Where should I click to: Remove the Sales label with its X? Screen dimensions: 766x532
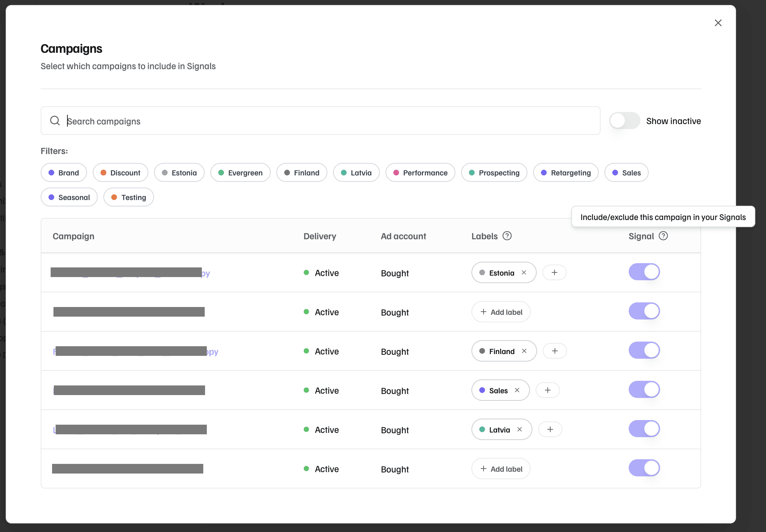coord(517,390)
